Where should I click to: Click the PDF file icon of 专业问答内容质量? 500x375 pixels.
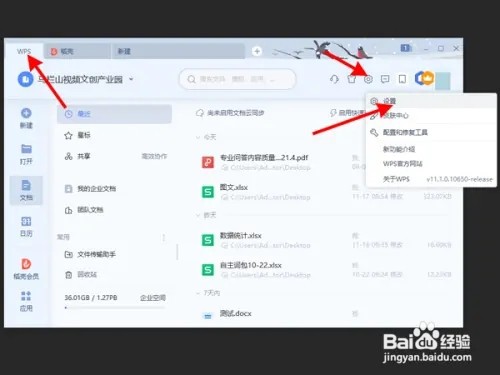208,162
